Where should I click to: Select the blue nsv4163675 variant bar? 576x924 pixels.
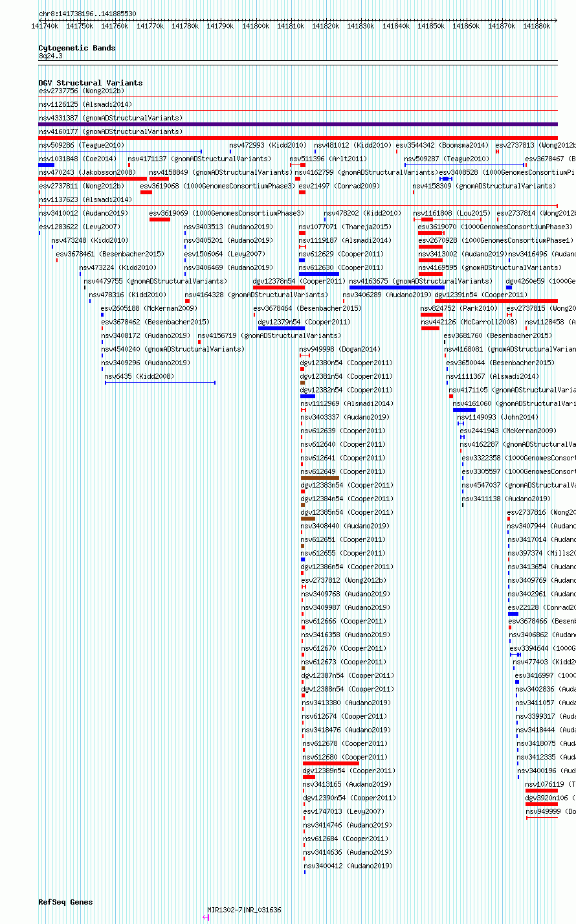[x=397, y=287]
